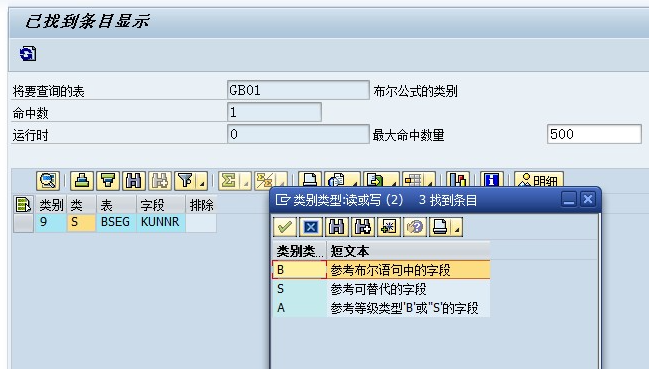Click the 最大命中数量 input field with 500
Screen dimensions: 649x369
[x=594, y=134]
